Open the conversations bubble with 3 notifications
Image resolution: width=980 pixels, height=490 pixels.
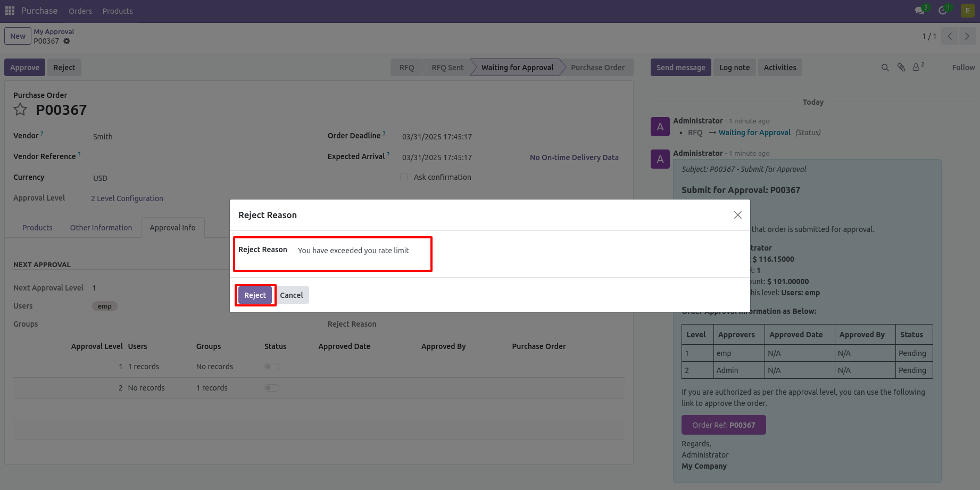click(x=920, y=10)
